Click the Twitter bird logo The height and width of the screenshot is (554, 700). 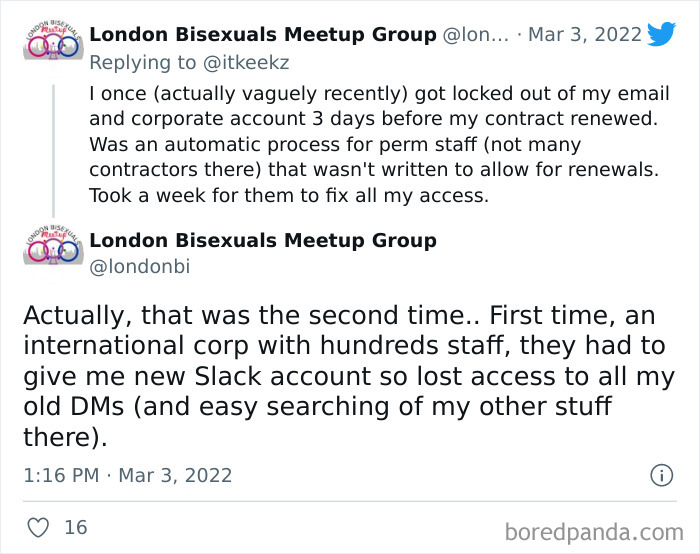coord(661,35)
